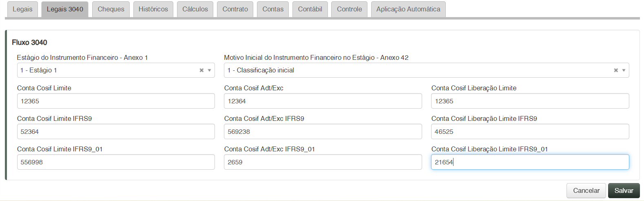Open the Cheques tab
644x201 pixels.
pyautogui.click(x=111, y=9)
